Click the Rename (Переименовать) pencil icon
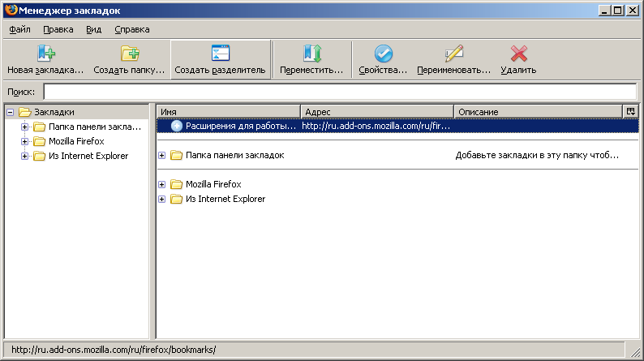This screenshot has height=361, width=644. pyautogui.click(x=454, y=54)
